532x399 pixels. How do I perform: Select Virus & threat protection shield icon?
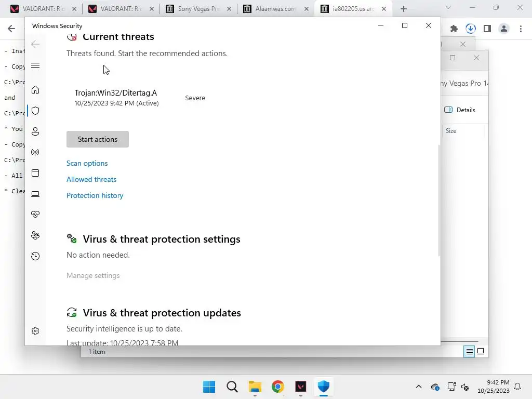[x=35, y=111]
